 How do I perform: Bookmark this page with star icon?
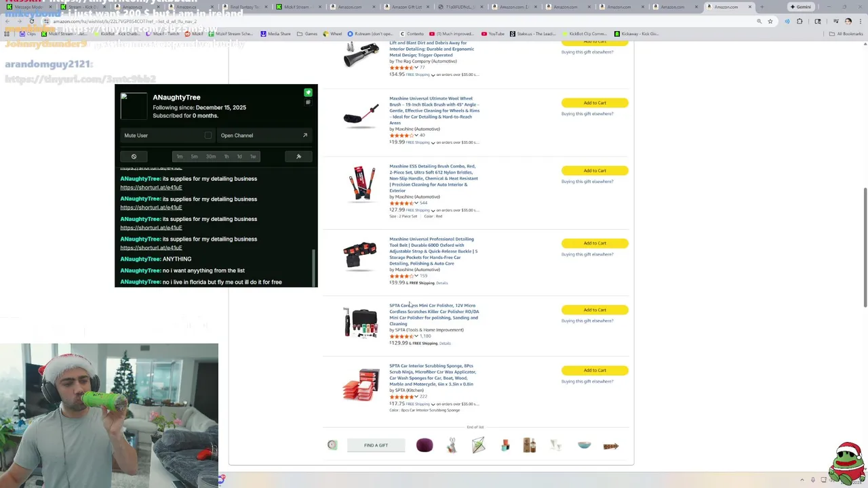(x=770, y=21)
